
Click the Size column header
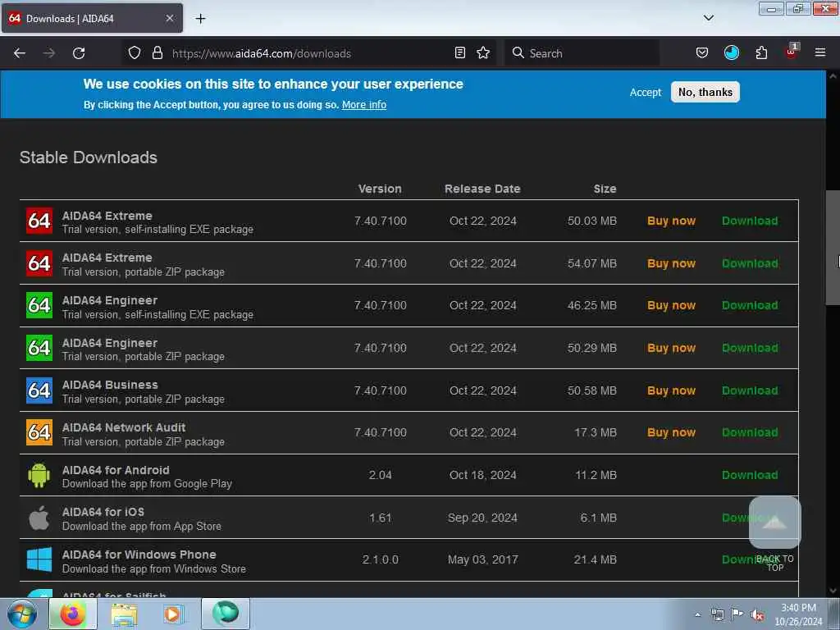point(605,189)
